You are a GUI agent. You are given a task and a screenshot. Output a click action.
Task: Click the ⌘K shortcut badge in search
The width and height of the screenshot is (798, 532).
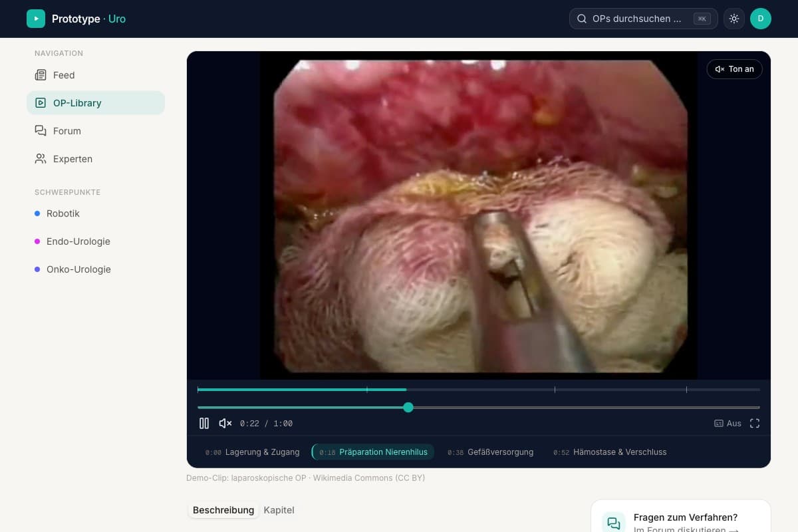coord(702,19)
